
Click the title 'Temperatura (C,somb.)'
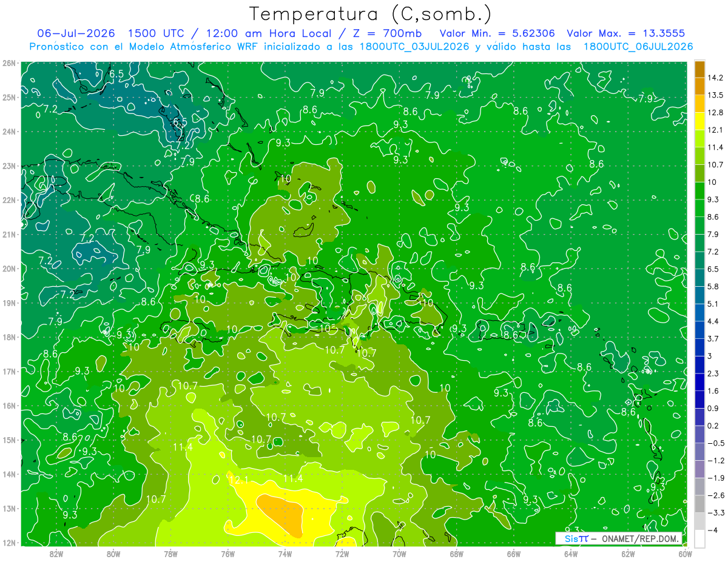pos(370,13)
